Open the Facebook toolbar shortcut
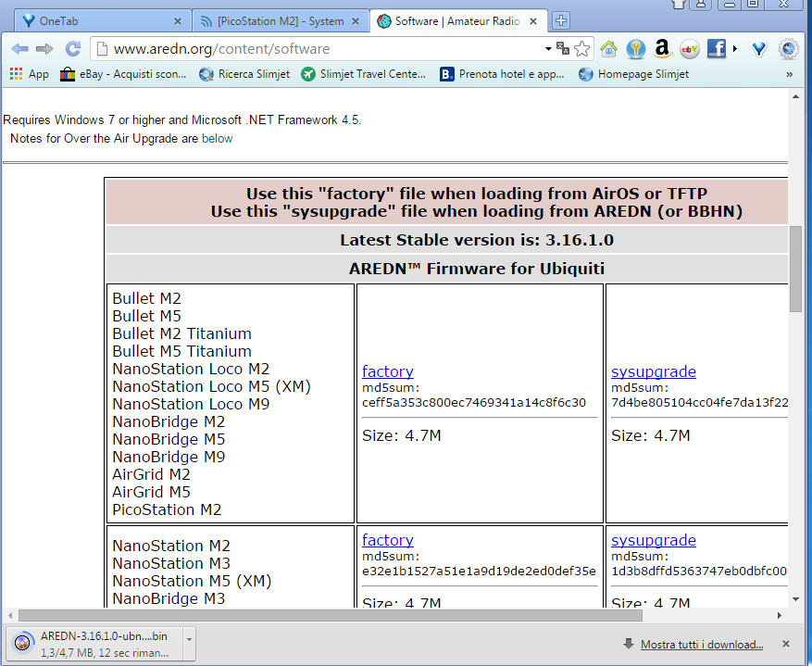 717,49
